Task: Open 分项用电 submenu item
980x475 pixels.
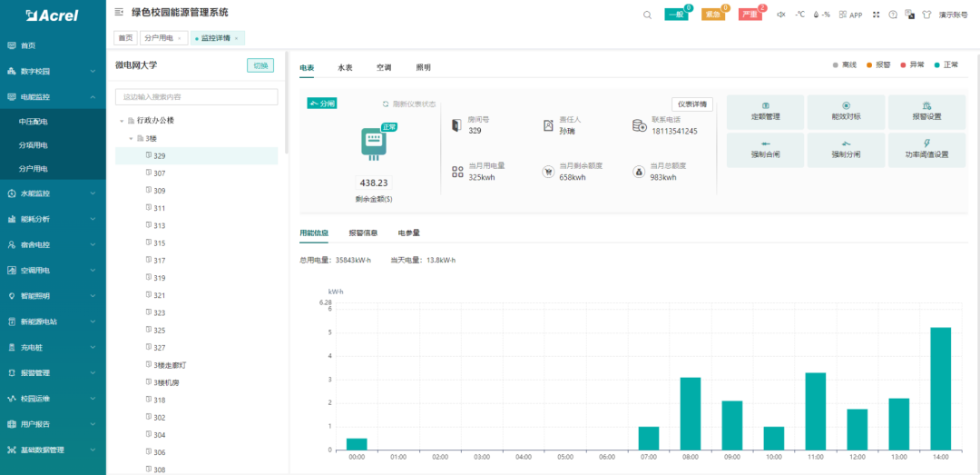Action: (54, 145)
